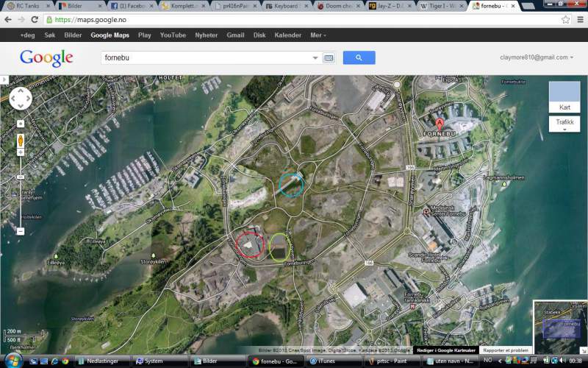The width and height of the screenshot is (588, 368).
Task: Expand the Mer menu in the top bar
Action: coord(318,35)
